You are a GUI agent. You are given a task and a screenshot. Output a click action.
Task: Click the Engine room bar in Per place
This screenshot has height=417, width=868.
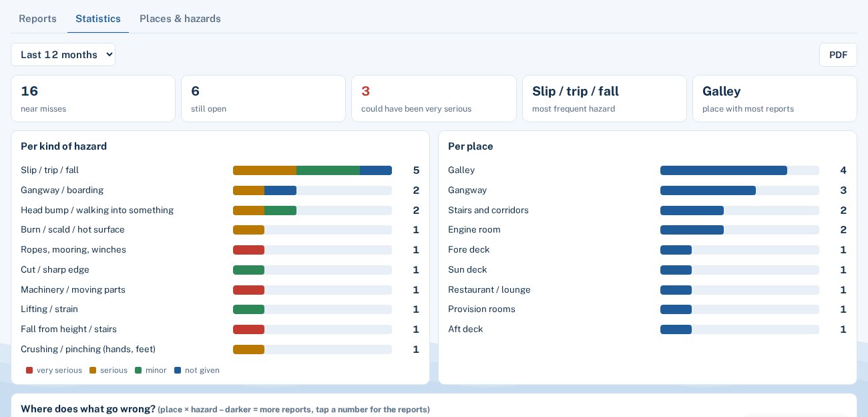coord(692,230)
